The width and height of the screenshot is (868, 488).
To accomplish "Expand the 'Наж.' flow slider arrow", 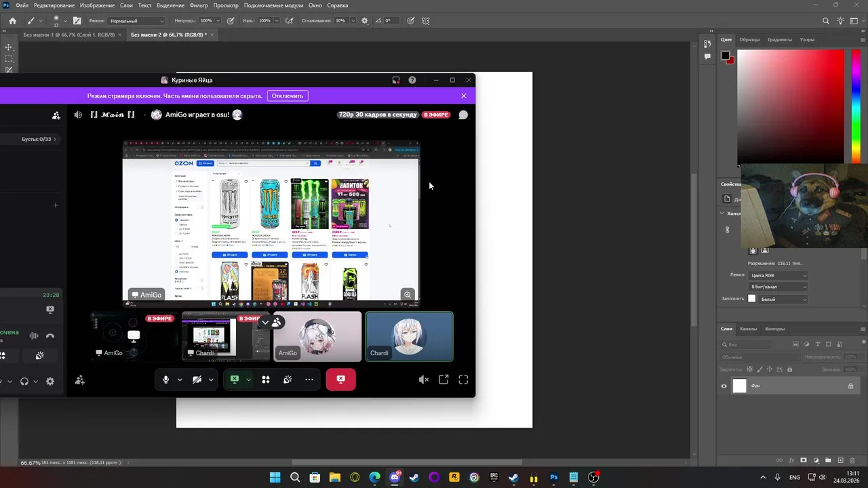I will coord(278,21).
